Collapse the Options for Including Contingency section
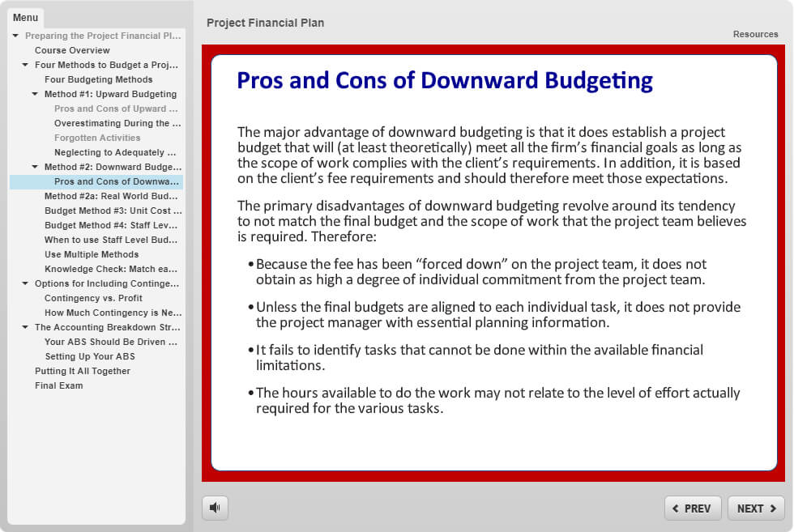The height and width of the screenshot is (532, 794). pos(25,283)
